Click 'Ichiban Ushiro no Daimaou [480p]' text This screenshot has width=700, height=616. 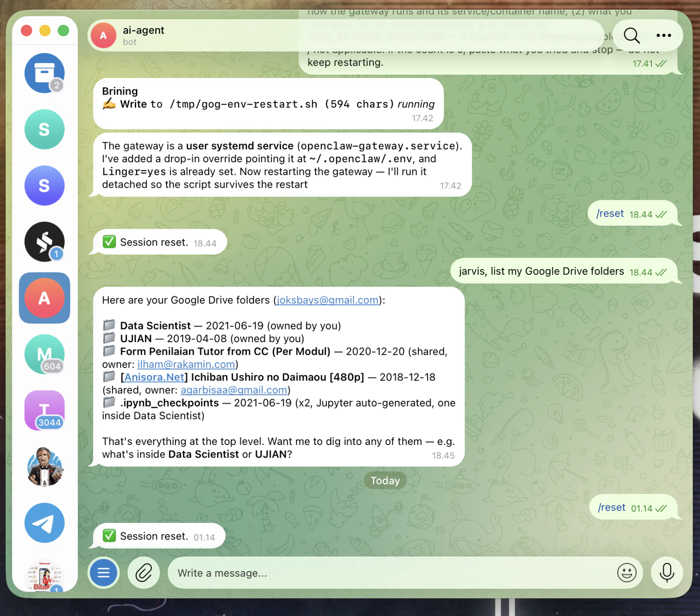pos(277,377)
